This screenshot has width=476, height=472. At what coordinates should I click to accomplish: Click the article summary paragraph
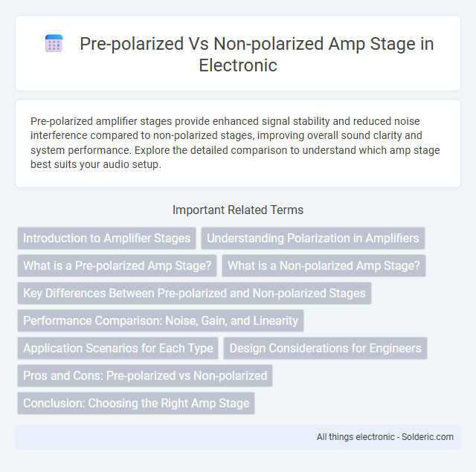click(x=235, y=143)
